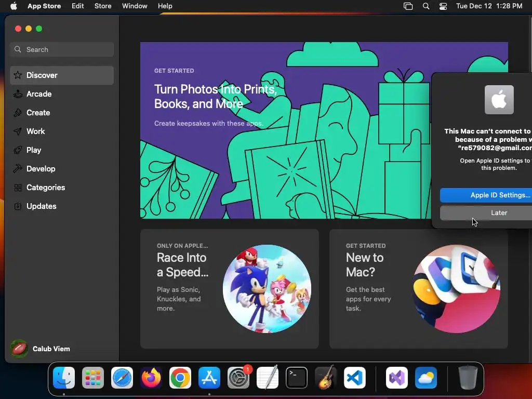Viewport: 532px width, 399px height.
Task: Click the Apple logo icon in dialog
Action: click(499, 100)
